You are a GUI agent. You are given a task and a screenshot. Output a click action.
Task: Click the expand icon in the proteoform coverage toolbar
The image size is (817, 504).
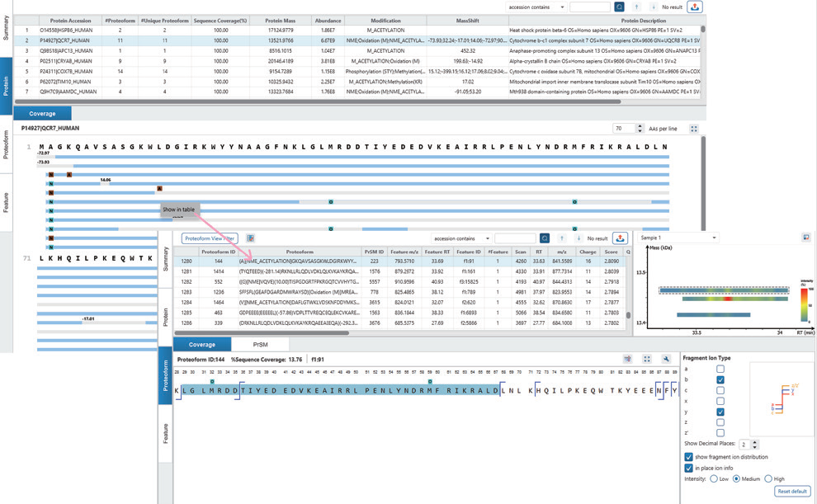pyautogui.click(x=647, y=359)
